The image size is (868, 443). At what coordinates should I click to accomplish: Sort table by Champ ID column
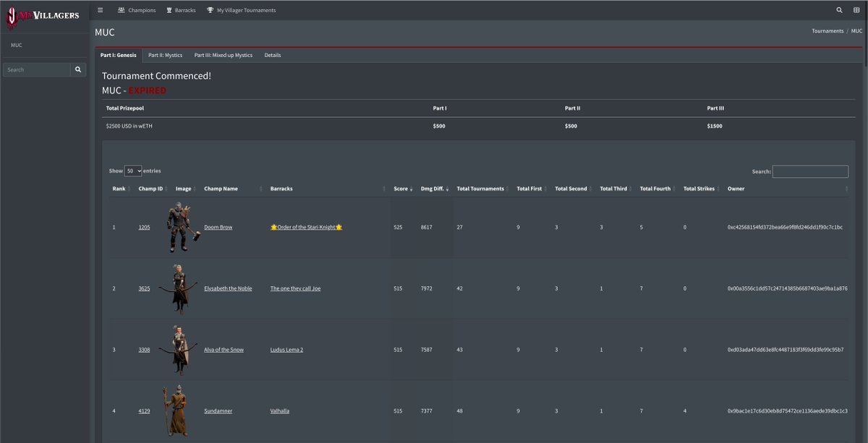tap(153, 189)
